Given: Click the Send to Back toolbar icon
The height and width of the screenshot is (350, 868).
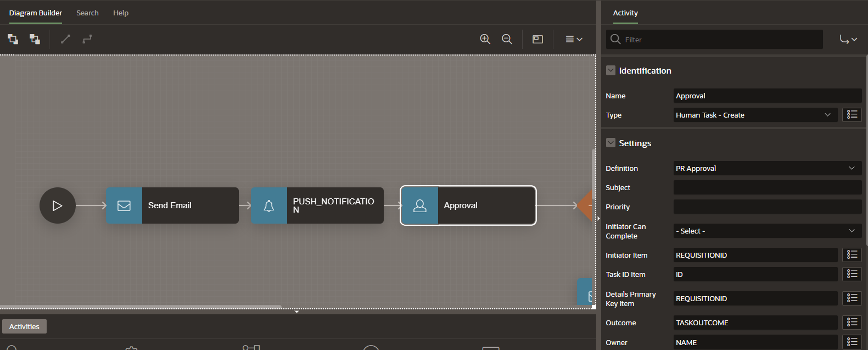Looking at the screenshot, I should coord(35,39).
